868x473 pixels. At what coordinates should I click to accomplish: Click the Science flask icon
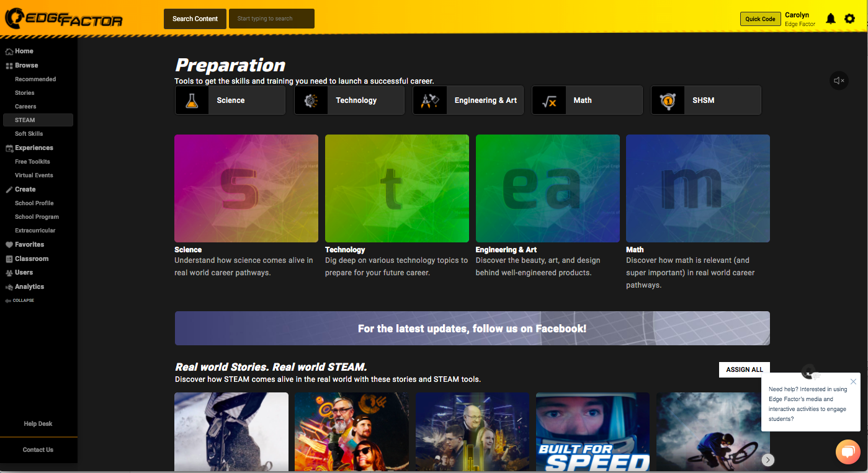point(192,100)
